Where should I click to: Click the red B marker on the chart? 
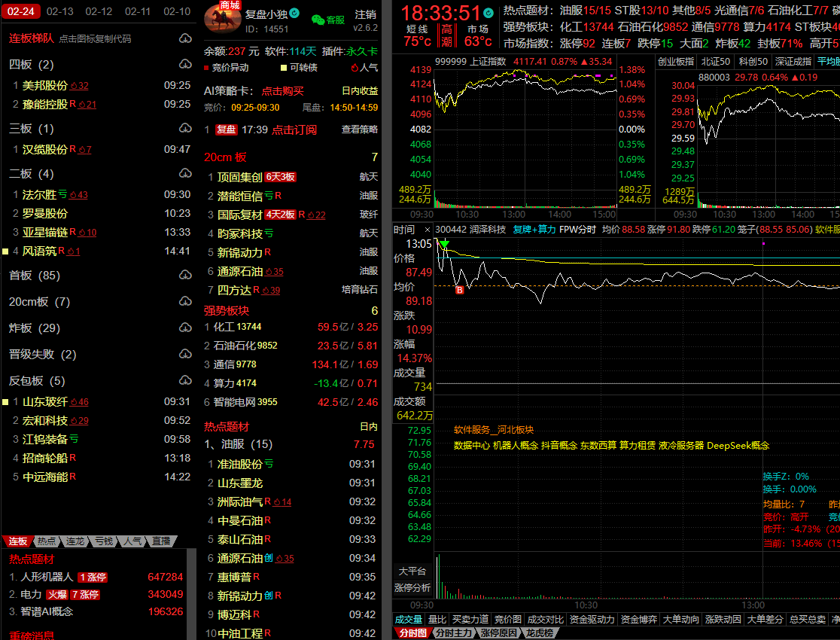click(x=459, y=289)
